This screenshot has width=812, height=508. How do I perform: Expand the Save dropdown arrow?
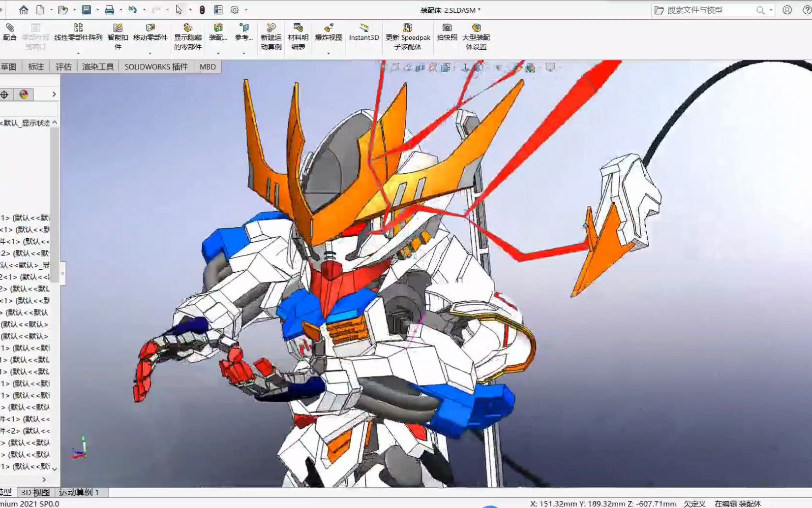pos(97,10)
